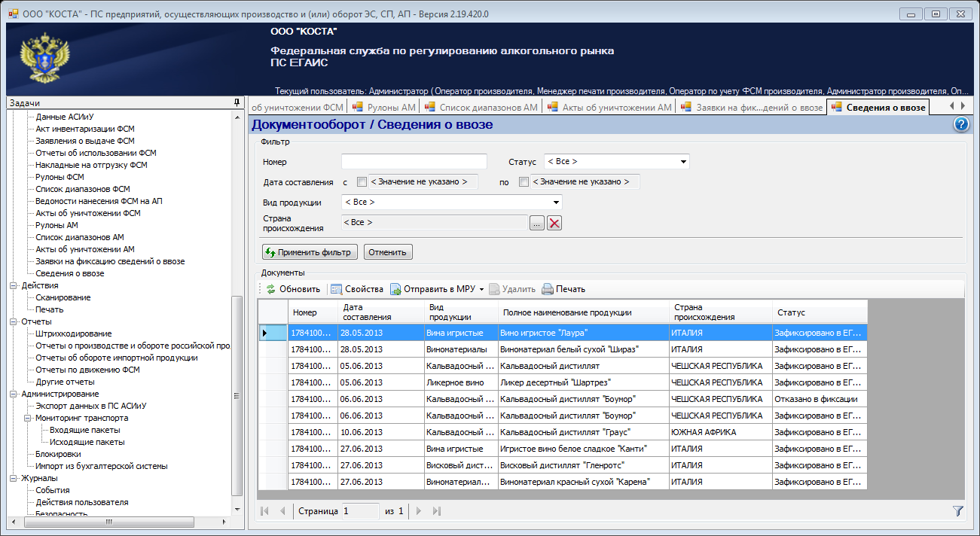Collapse the Журналы tree node
The width and height of the screenshot is (980, 536).
[13, 478]
